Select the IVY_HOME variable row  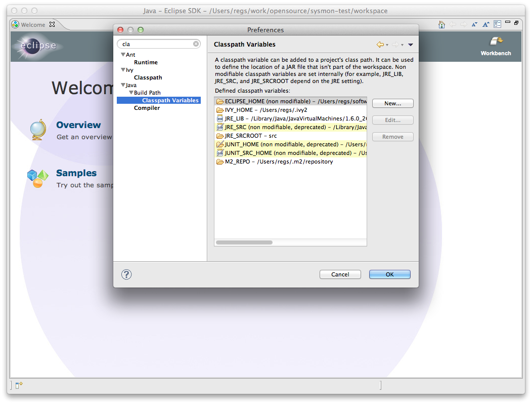coord(291,110)
